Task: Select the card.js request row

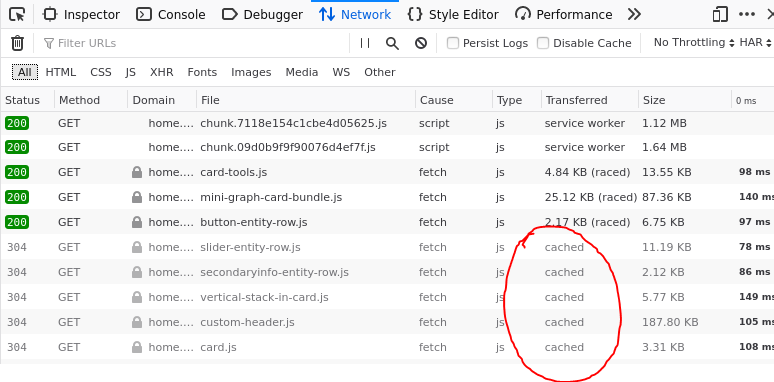Action: [x=387, y=347]
